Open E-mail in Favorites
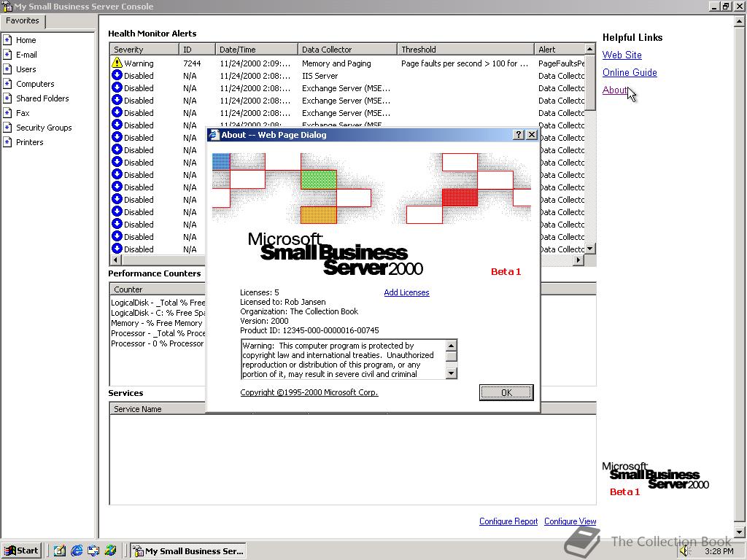This screenshot has height=560, width=747. point(26,55)
